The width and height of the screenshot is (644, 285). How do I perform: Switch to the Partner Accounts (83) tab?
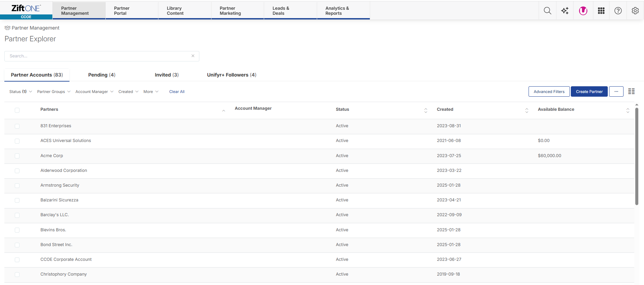pos(37,75)
